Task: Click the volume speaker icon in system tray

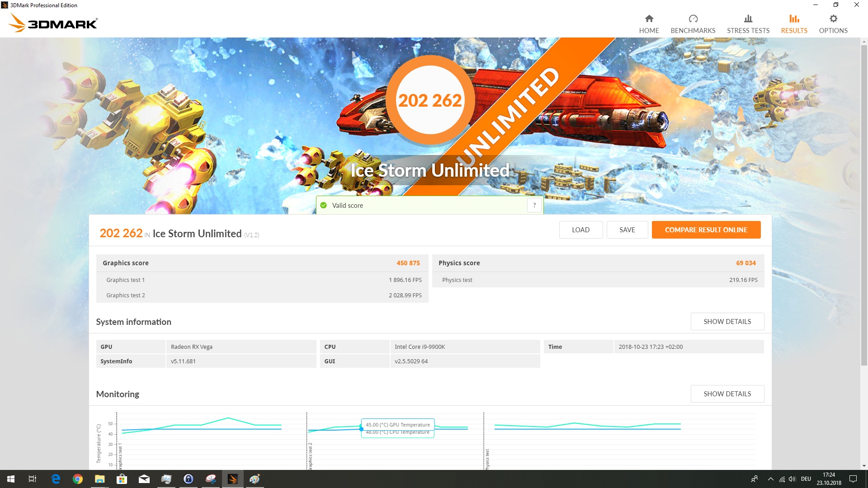Action: click(x=793, y=479)
